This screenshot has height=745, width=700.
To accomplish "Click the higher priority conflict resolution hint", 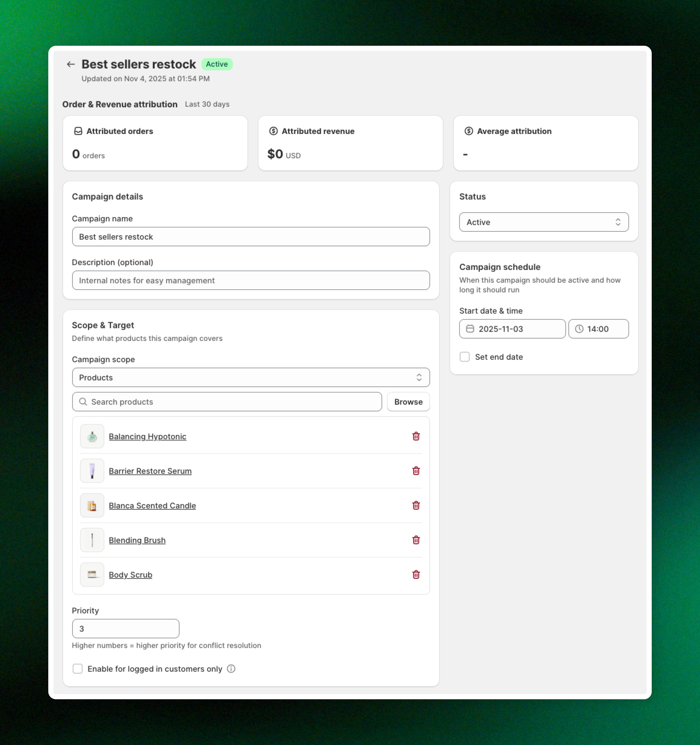I will tap(167, 645).
